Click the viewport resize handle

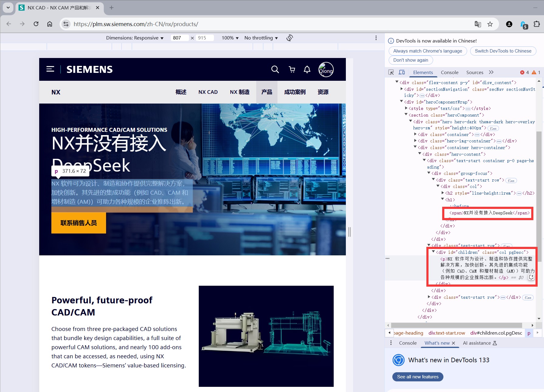coord(349,232)
